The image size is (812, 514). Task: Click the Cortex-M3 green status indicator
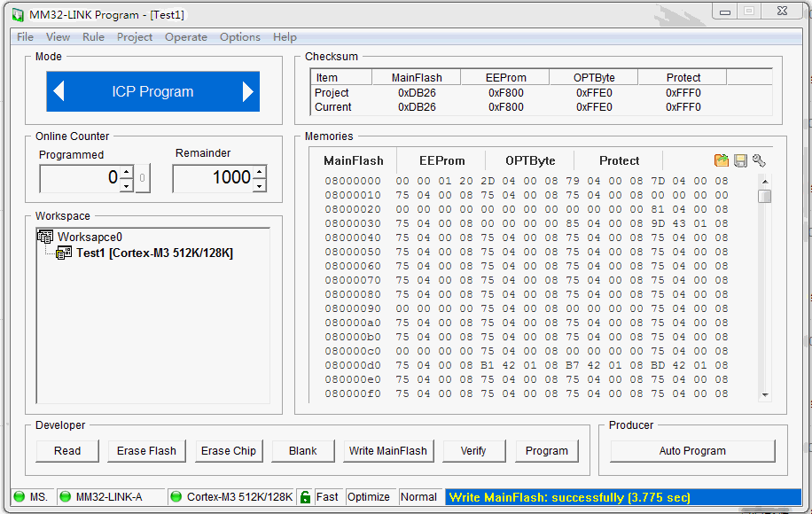coord(176,497)
